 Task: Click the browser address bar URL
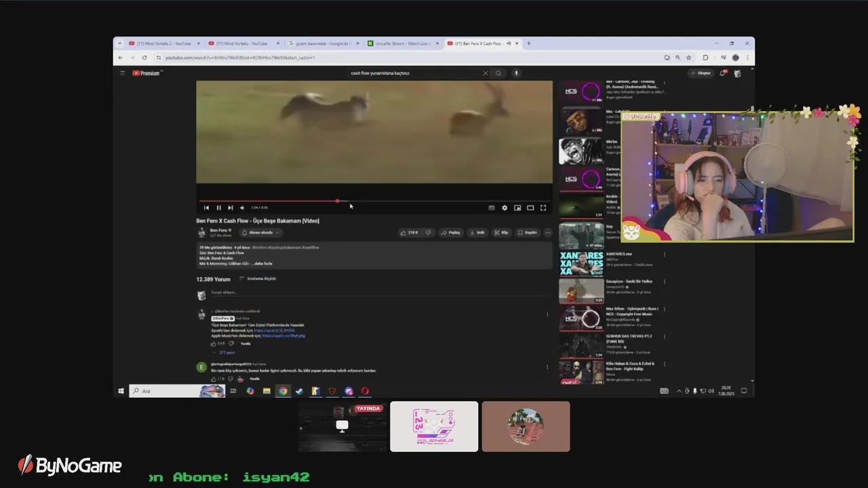click(240, 58)
